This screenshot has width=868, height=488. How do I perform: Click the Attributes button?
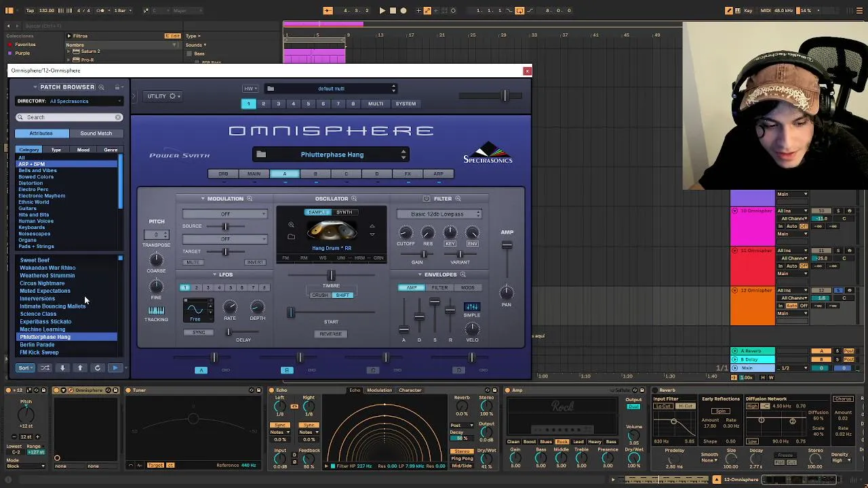(x=41, y=134)
